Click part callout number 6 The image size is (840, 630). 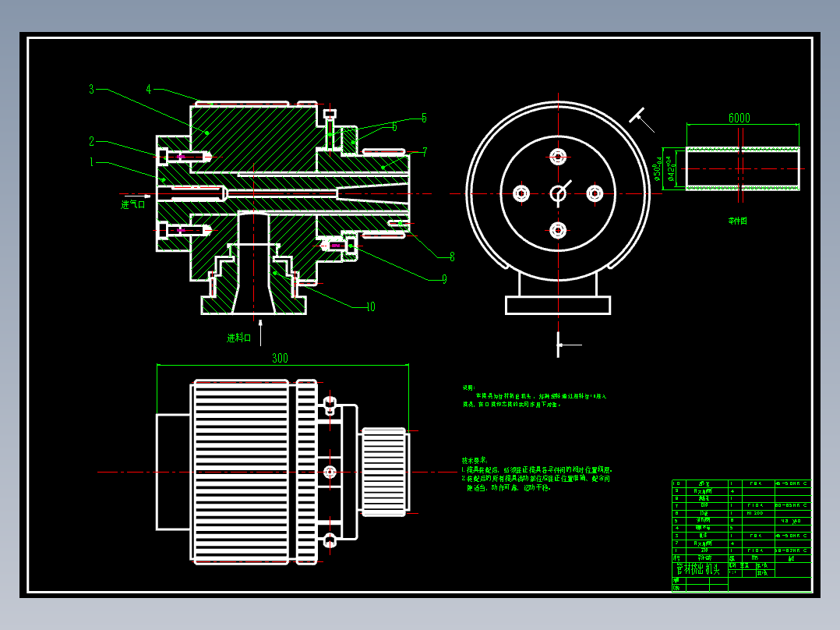pos(394,127)
